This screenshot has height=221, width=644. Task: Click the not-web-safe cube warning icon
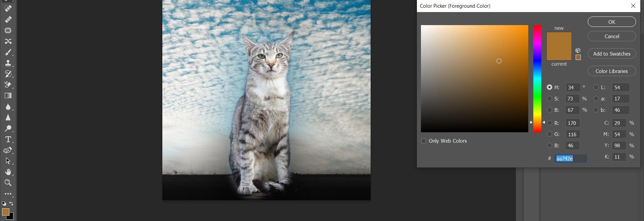(x=578, y=51)
